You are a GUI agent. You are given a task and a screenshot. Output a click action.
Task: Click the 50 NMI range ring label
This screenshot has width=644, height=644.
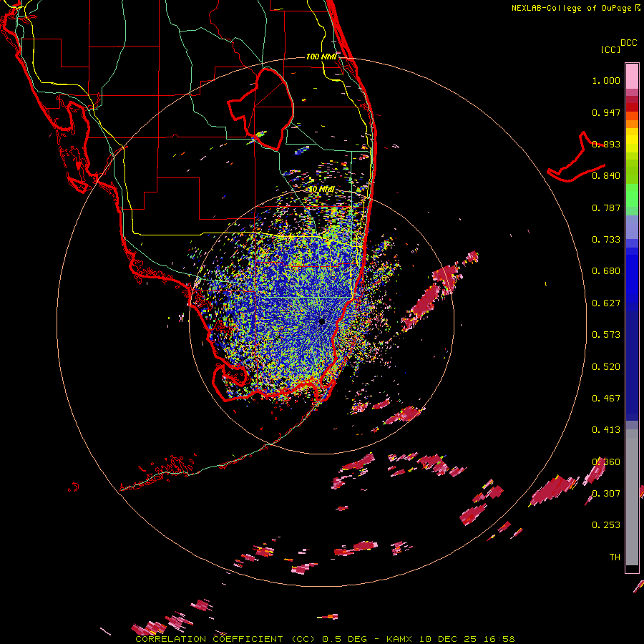[321, 190]
